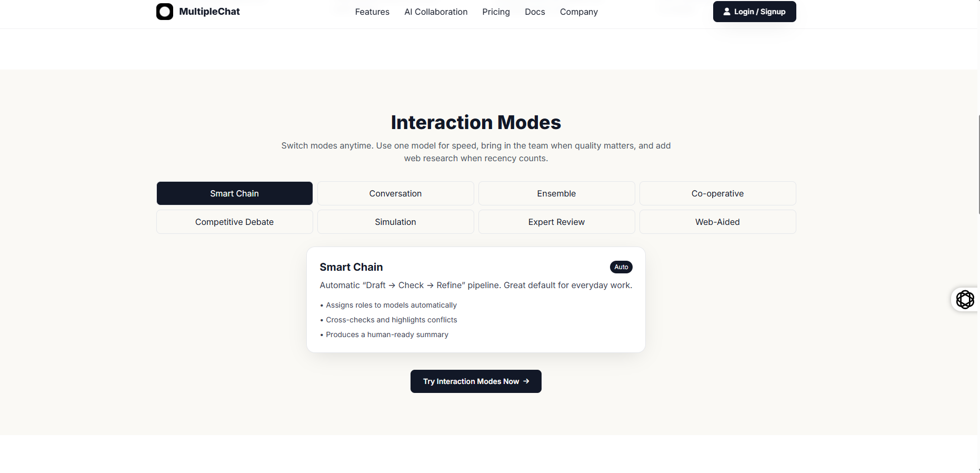Open the Company nav item
The width and height of the screenshot is (980, 473).
tap(578, 12)
